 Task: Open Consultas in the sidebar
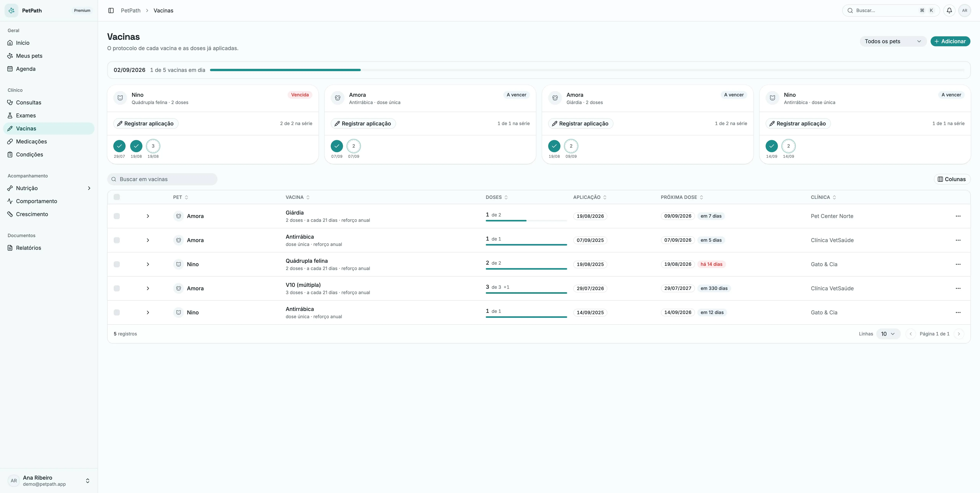[x=49, y=103]
